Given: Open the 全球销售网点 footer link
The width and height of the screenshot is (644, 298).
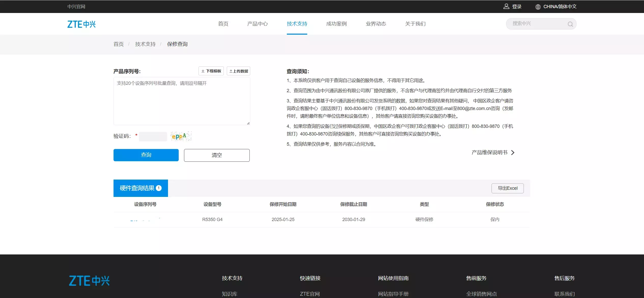Looking at the screenshot, I should coord(481,294).
